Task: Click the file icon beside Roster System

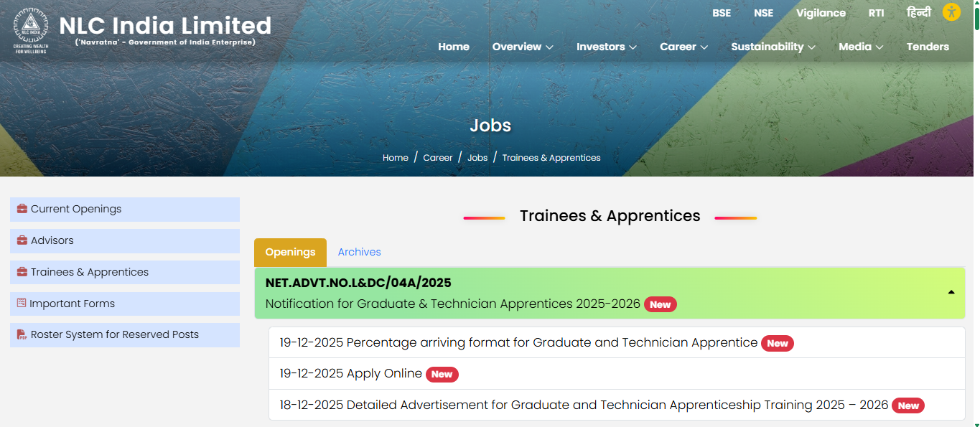Action: 20,334
